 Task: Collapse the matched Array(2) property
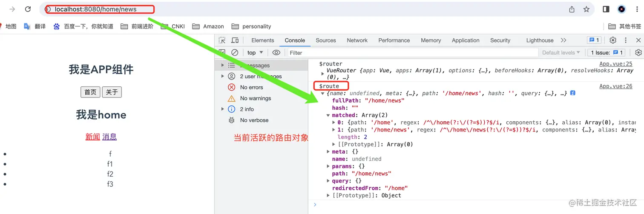[x=328, y=115]
